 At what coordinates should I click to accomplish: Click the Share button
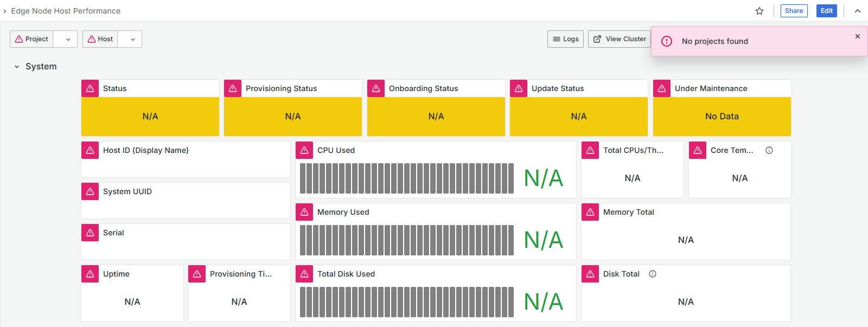click(x=794, y=11)
